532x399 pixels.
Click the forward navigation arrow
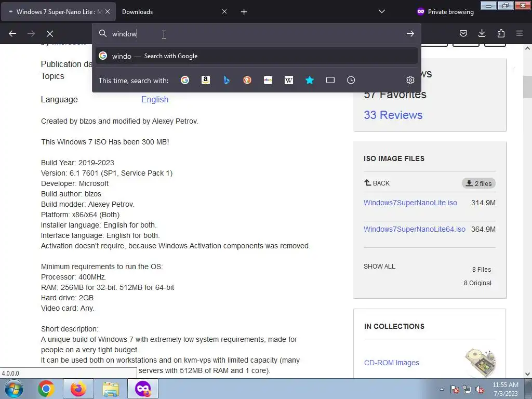pos(31,34)
